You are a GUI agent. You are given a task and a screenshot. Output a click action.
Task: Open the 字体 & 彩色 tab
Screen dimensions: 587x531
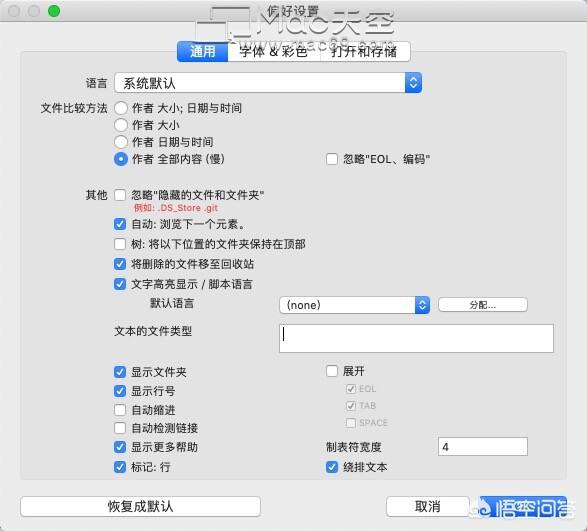tap(274, 51)
